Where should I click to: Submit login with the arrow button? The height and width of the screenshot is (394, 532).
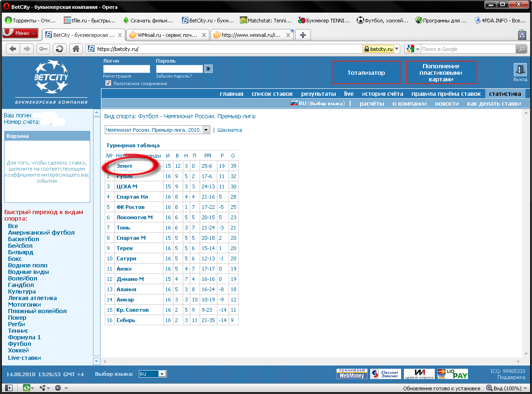pos(208,69)
